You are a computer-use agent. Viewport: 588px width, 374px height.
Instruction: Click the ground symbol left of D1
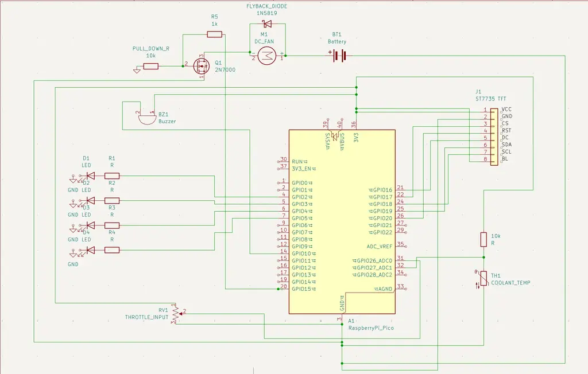click(73, 180)
